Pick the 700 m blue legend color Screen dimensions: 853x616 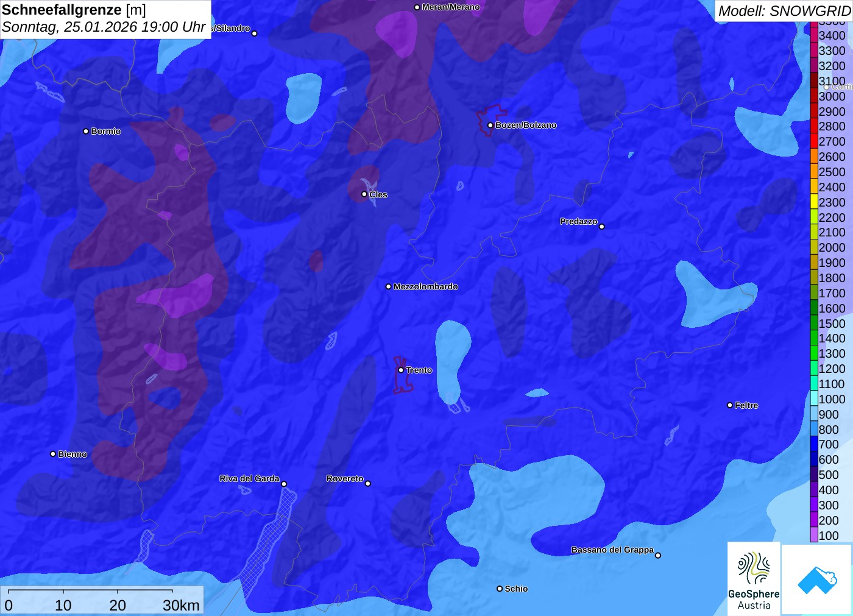(x=814, y=444)
